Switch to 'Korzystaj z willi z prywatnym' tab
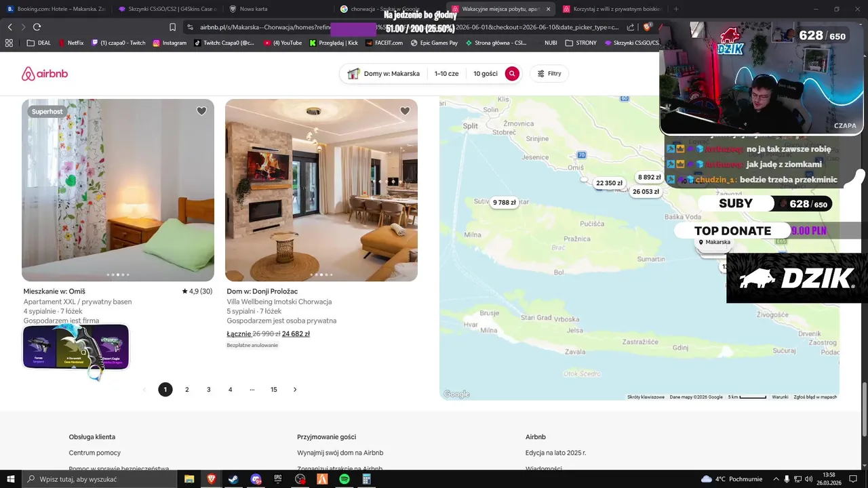 coord(612,9)
